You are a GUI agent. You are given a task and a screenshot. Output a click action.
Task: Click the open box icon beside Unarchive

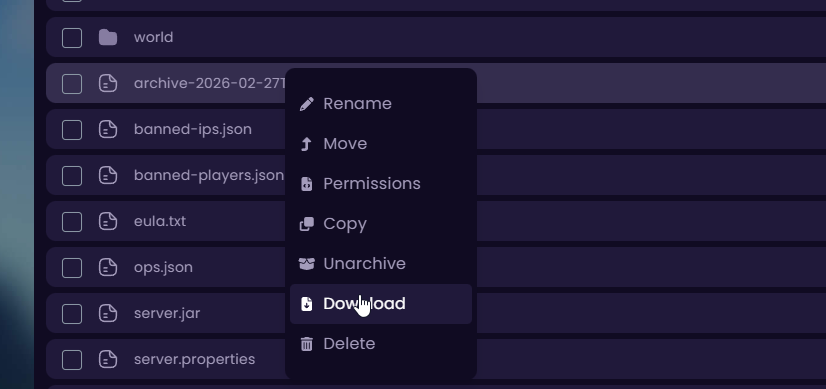click(x=307, y=264)
